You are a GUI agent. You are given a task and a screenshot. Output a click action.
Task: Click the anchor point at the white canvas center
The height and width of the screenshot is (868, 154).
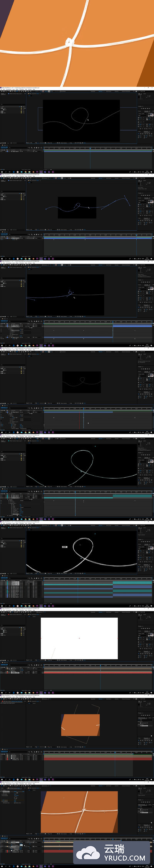[79, 638]
